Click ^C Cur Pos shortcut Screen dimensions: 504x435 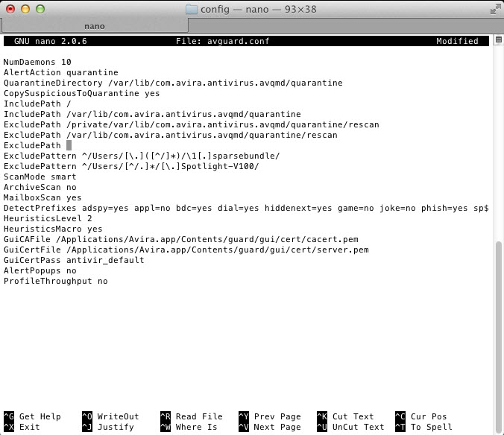pos(421,416)
